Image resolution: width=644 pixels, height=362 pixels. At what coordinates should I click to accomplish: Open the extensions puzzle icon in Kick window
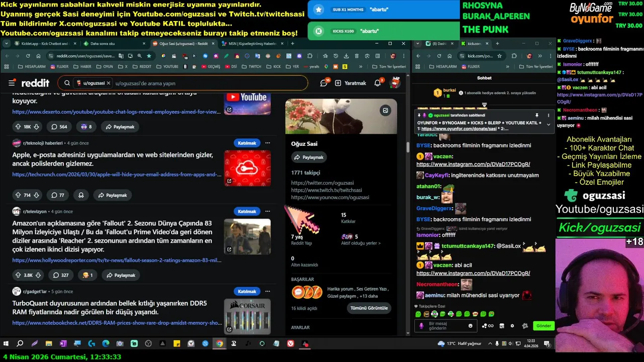pos(513,56)
